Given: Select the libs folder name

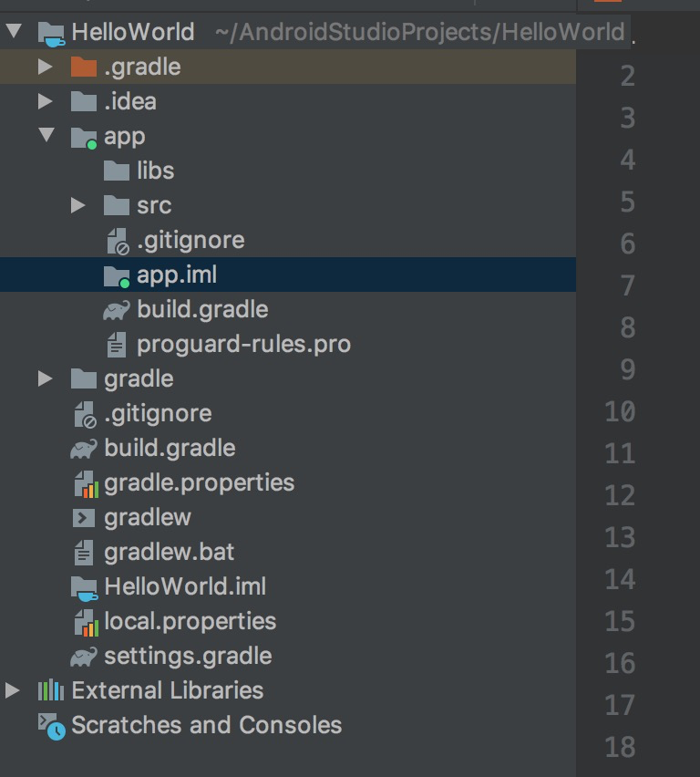Looking at the screenshot, I should tap(156, 171).
